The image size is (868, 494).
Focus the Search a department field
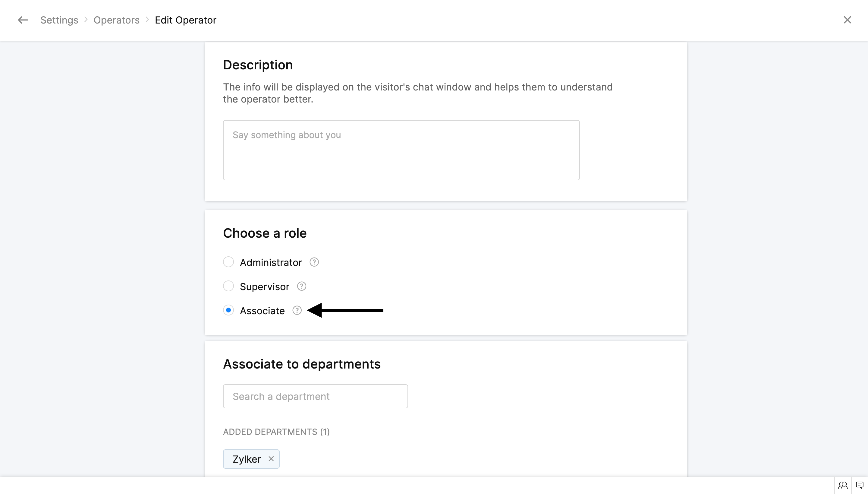coord(315,396)
